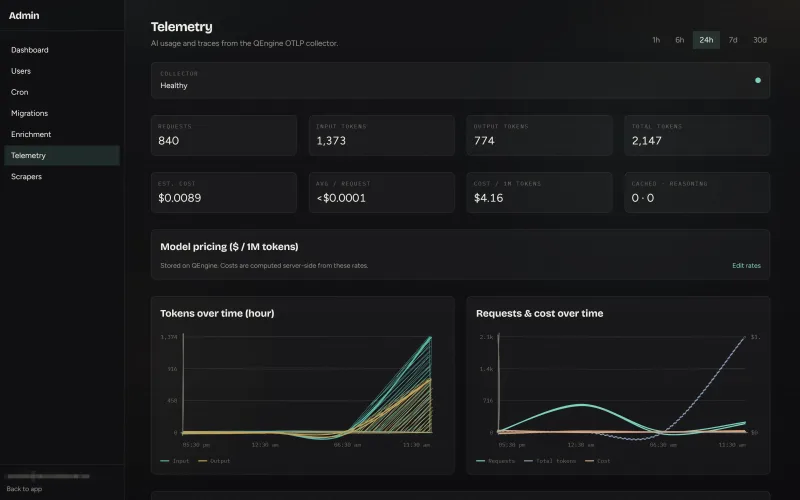Toggle Requests series in cost chart legend
The height and width of the screenshot is (500, 800).
(495, 461)
